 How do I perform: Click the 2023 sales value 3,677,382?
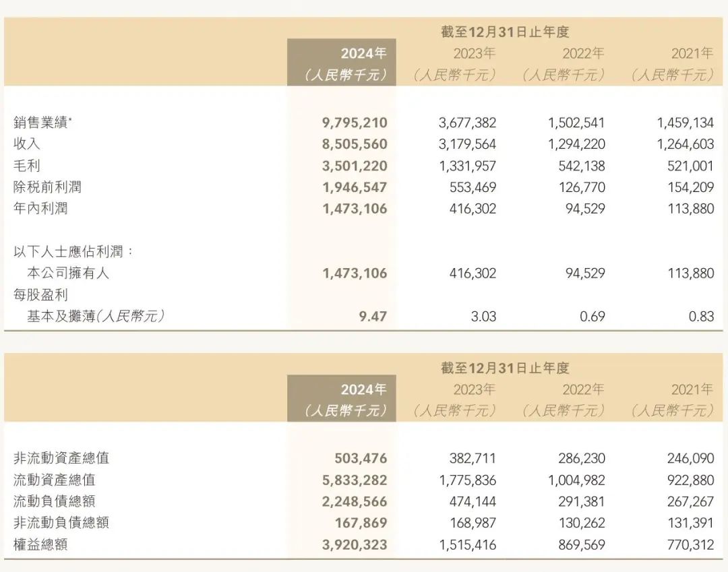pos(467,123)
